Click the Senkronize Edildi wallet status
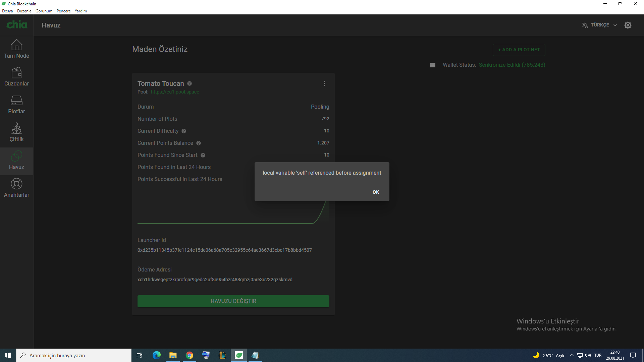The image size is (644, 362). click(512, 65)
